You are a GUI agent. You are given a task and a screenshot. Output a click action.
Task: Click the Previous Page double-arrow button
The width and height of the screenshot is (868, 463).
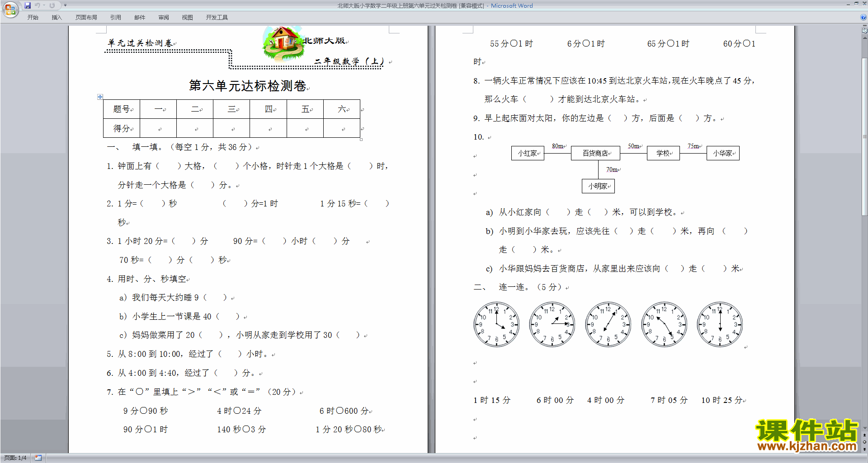coord(864,435)
